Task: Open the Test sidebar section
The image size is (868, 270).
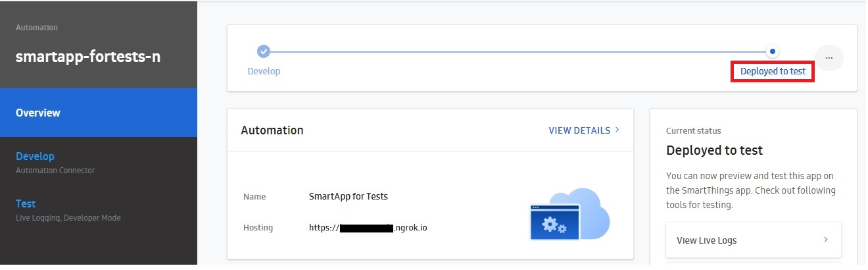Action: point(26,204)
